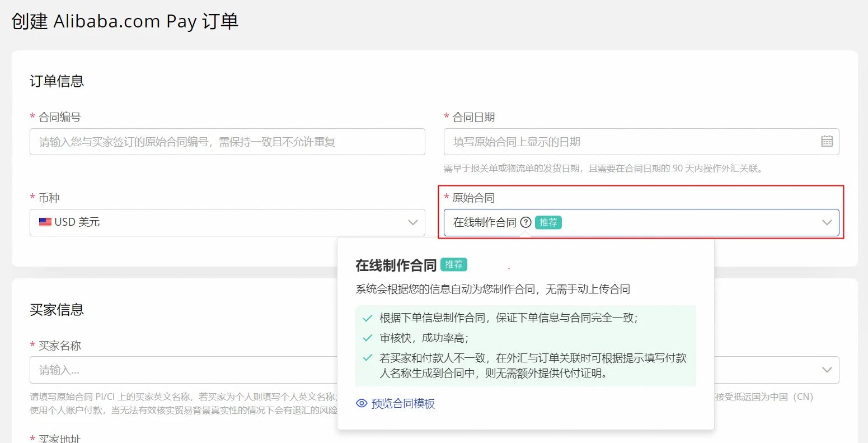The width and height of the screenshot is (868, 443).
Task: Click the question mark help icon beside 在线制作合同
Action: (525, 222)
